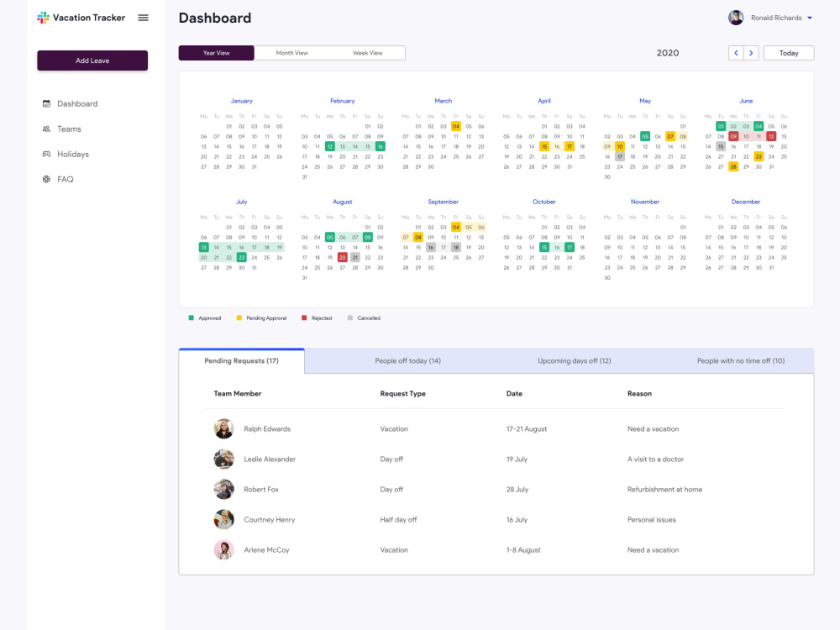The width and height of the screenshot is (840, 630).
Task: Click date '1-8 August' for Arlene McCoy
Action: point(523,550)
